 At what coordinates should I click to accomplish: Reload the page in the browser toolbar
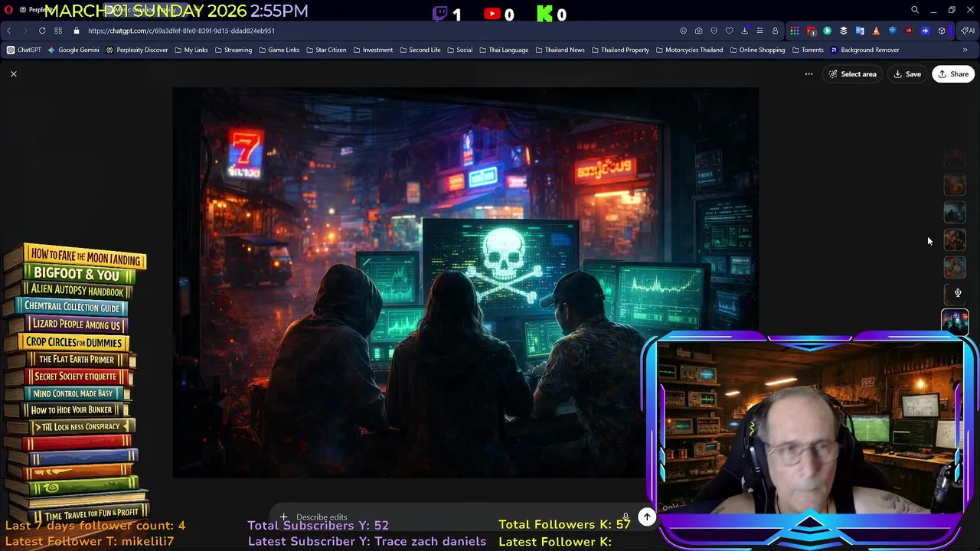42,31
